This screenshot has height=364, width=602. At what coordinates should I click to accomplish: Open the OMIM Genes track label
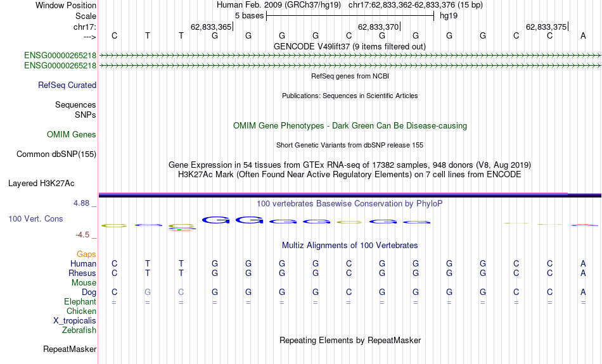click(x=72, y=135)
